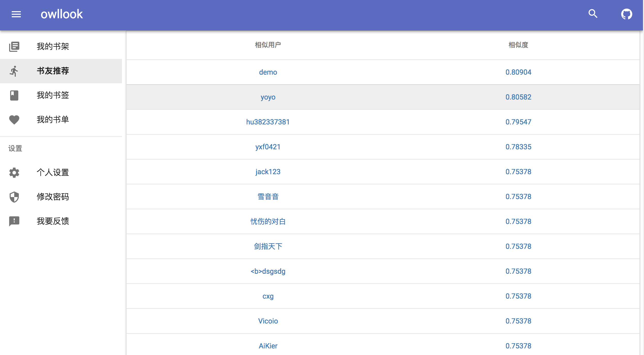This screenshot has height=355, width=644.
Task: Click the bookshelf icon beside 我的书架
Action: click(14, 46)
